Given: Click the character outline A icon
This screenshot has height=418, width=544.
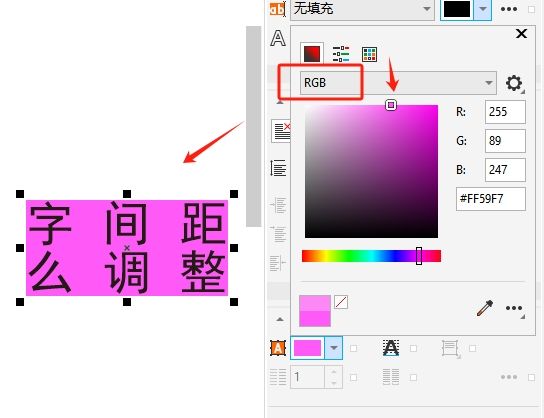Looking at the screenshot, I should coord(391,348).
